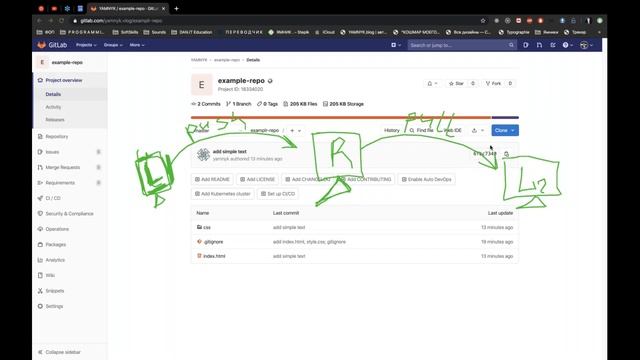This screenshot has height=360, width=640.
Task: Open Merge Requests in sidebar
Action: pos(62,167)
